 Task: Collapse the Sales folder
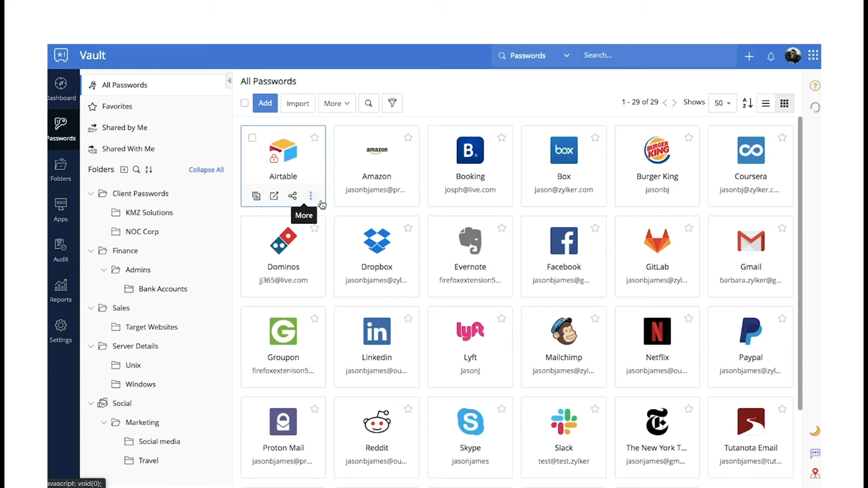click(91, 308)
